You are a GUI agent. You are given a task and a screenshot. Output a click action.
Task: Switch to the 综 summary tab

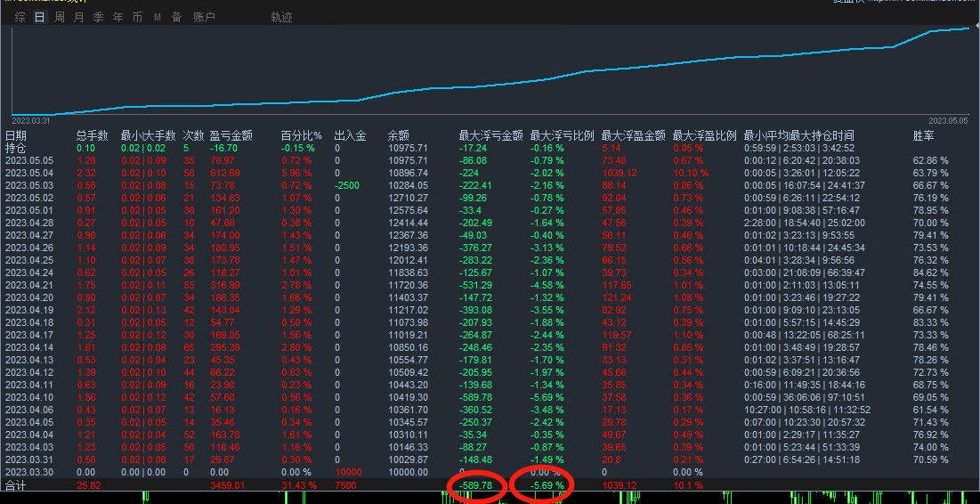coord(20,18)
